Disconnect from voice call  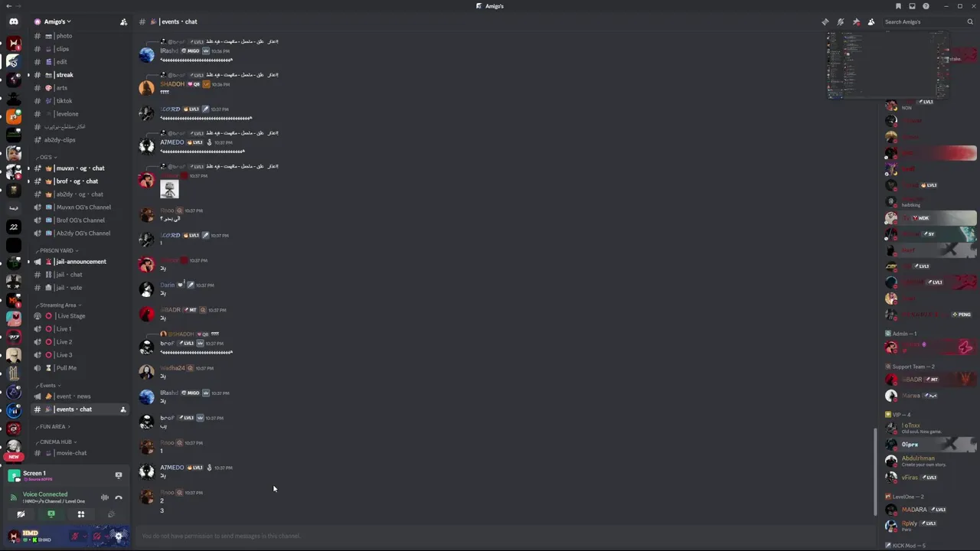click(119, 497)
